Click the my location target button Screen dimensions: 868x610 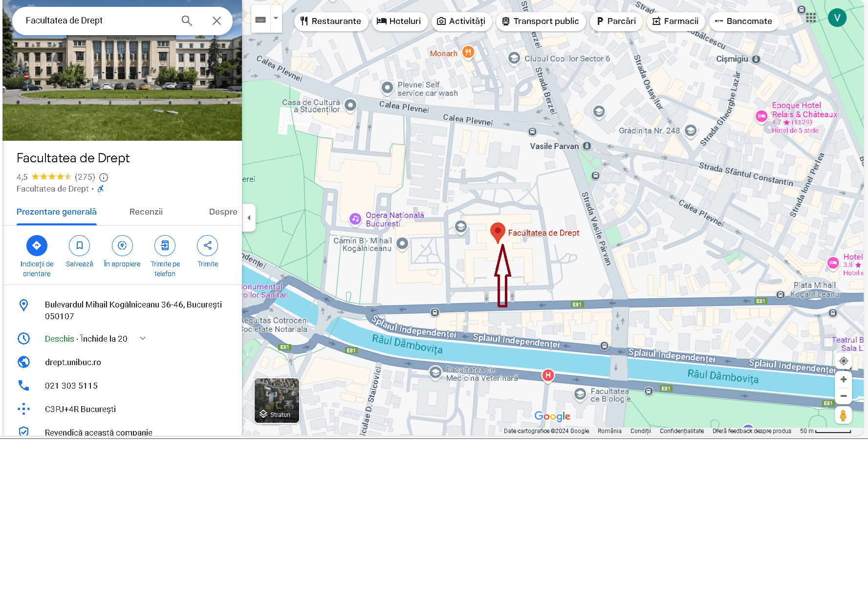point(843,361)
